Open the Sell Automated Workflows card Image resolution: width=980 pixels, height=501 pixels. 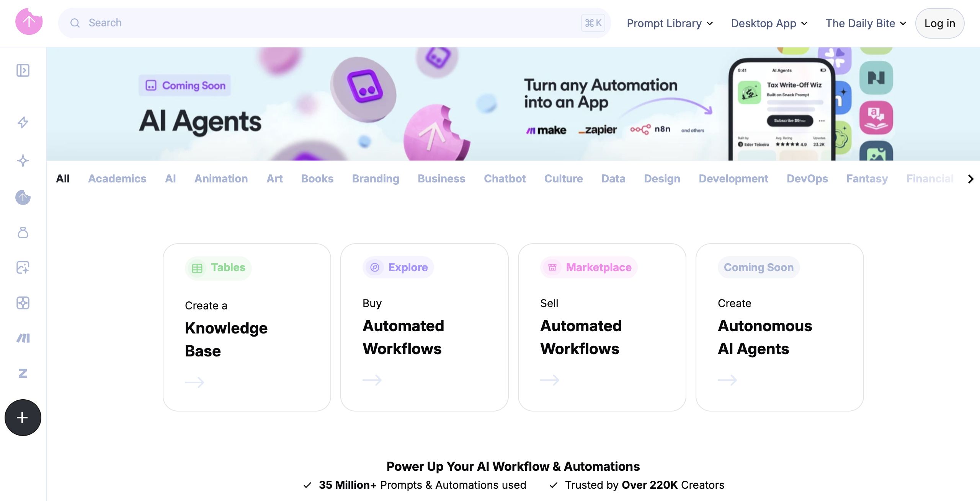click(x=602, y=327)
